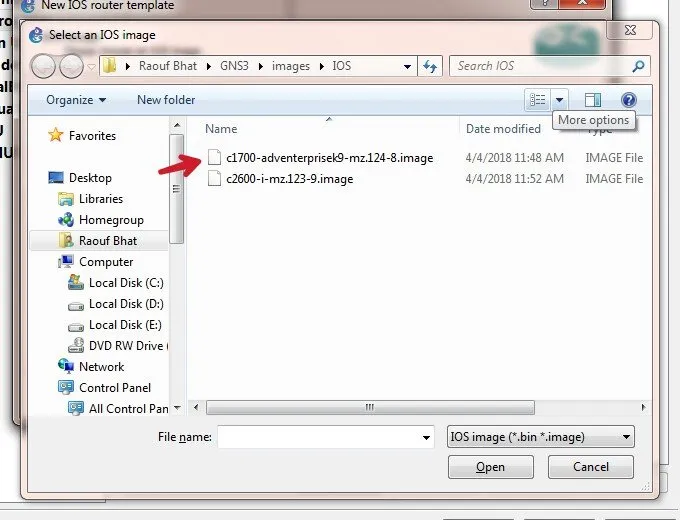This screenshot has width=680, height=520.
Task: Open the Organize menu
Action: click(x=76, y=100)
